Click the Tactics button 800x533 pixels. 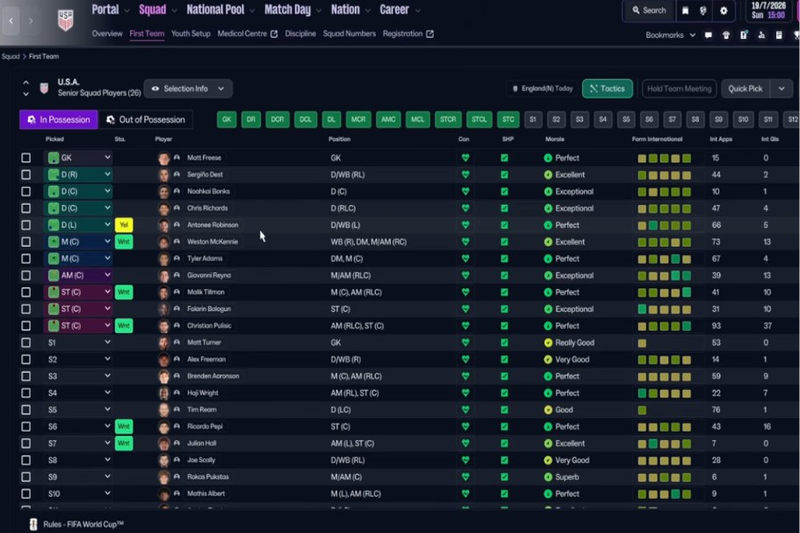point(607,89)
